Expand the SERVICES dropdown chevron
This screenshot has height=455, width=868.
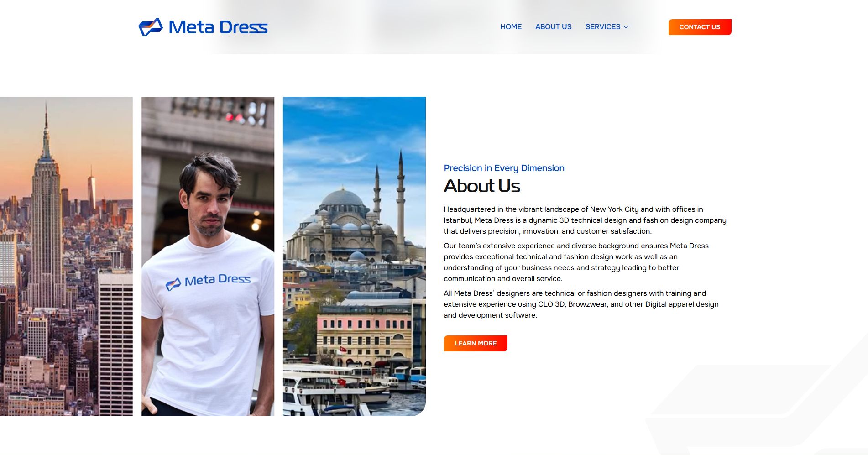(x=626, y=27)
